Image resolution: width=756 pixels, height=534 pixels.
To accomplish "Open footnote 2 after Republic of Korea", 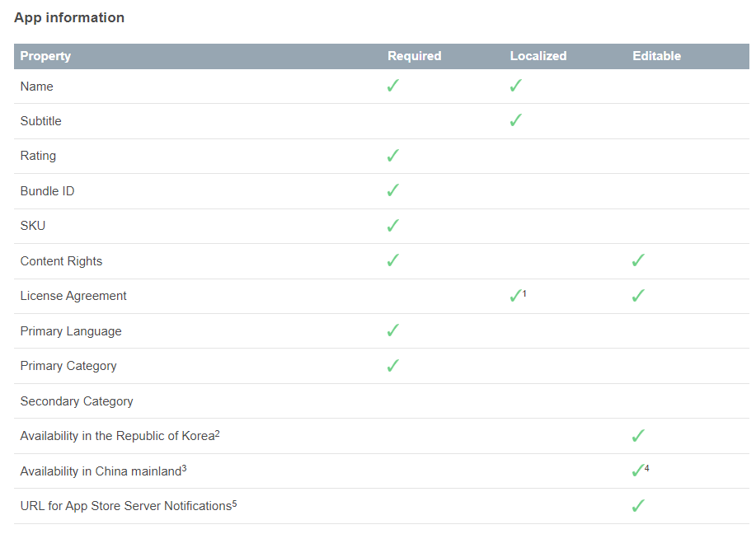I will tap(217, 433).
